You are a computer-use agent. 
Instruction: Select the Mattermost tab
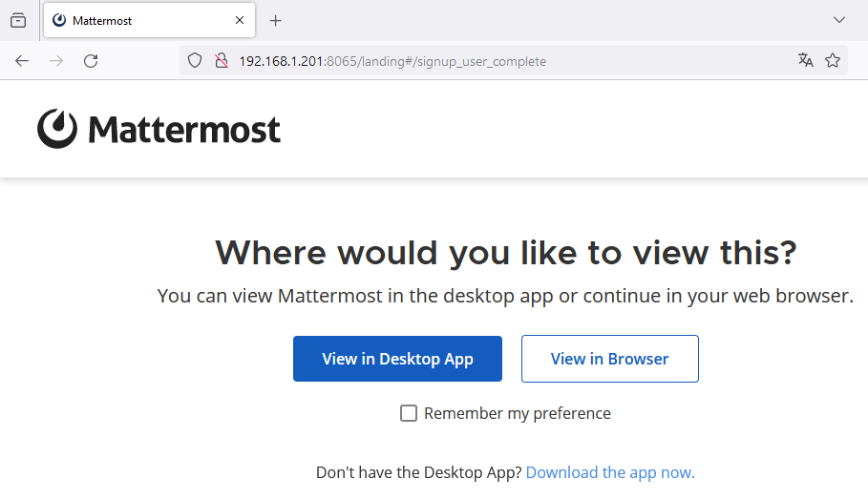(x=149, y=20)
